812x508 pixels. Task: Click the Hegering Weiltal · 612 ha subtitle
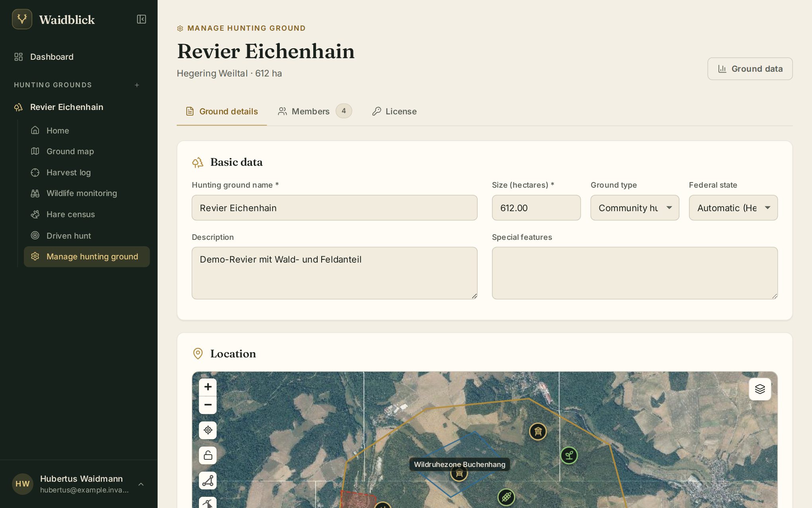point(229,73)
